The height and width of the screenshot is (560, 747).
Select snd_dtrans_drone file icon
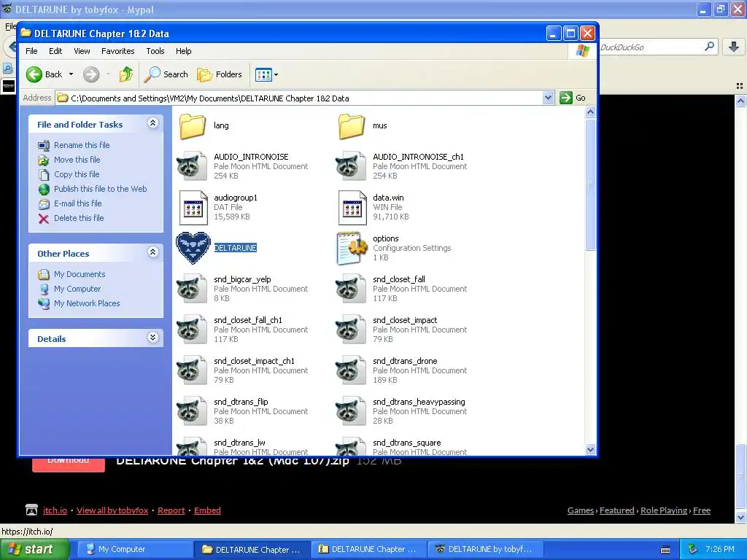point(351,370)
